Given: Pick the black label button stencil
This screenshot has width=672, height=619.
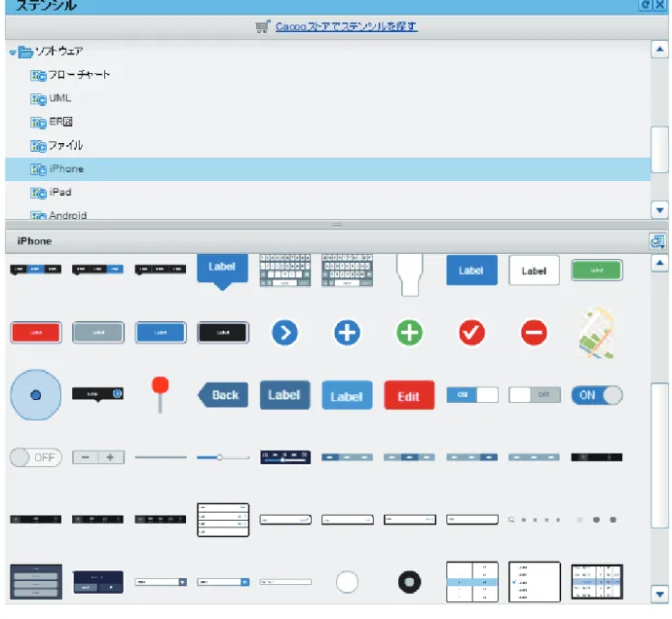Looking at the screenshot, I should [x=223, y=333].
